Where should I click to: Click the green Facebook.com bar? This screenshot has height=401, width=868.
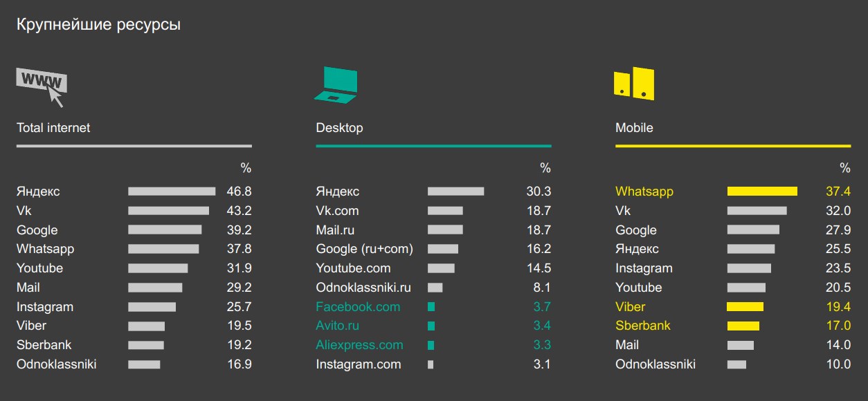coord(431,307)
